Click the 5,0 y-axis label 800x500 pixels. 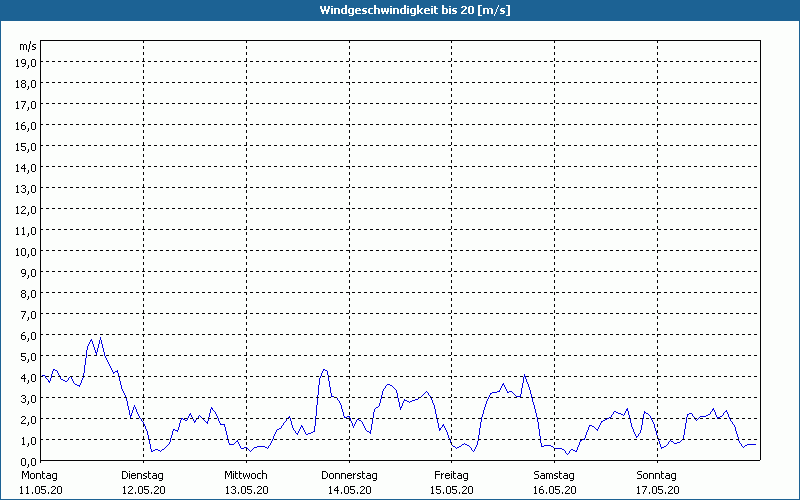coord(29,357)
